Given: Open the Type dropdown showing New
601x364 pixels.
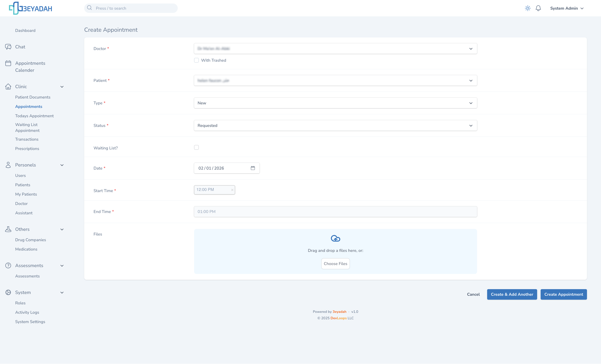Looking at the screenshot, I should coord(335,103).
